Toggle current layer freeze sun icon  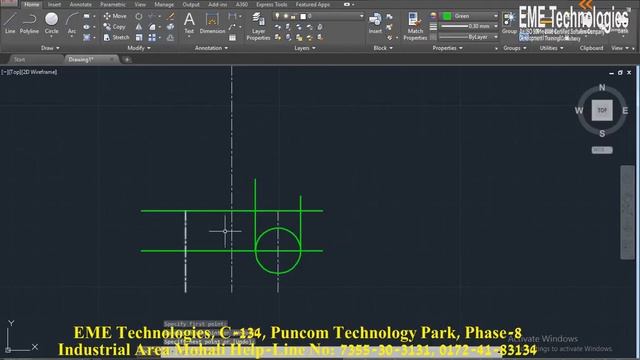[x=286, y=16]
